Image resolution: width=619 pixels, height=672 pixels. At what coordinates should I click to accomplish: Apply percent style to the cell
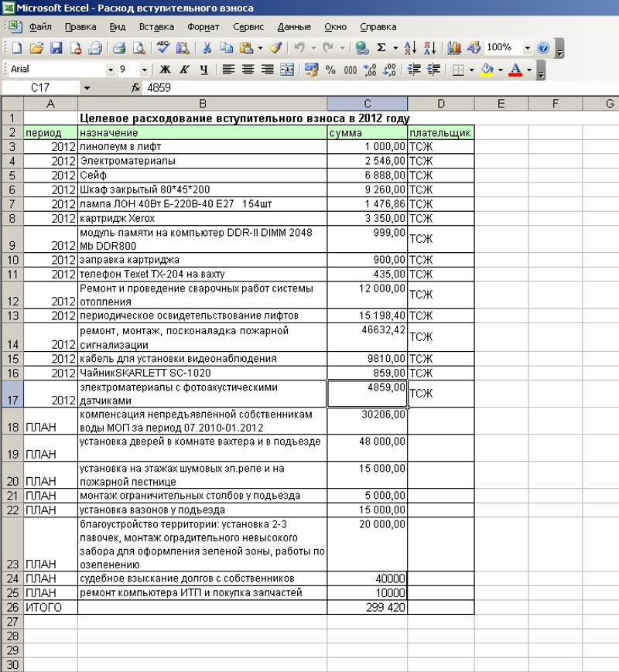tap(330, 70)
